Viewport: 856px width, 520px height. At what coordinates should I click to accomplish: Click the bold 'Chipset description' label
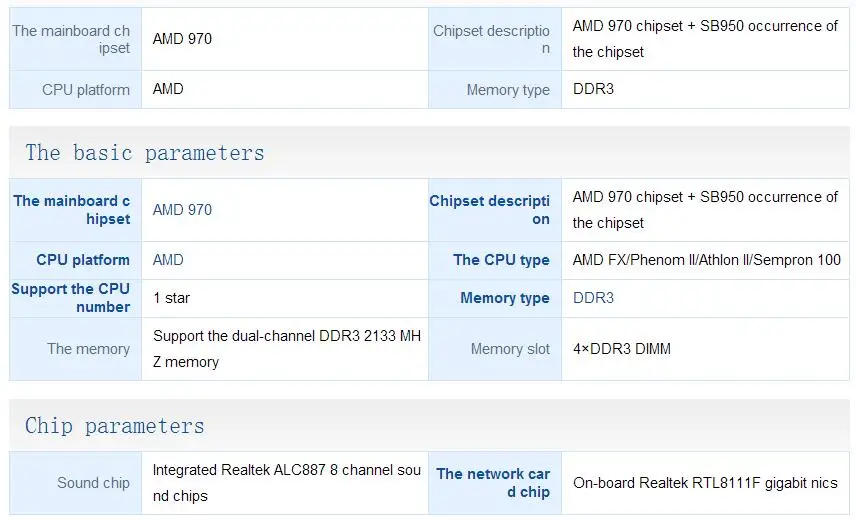(490, 210)
